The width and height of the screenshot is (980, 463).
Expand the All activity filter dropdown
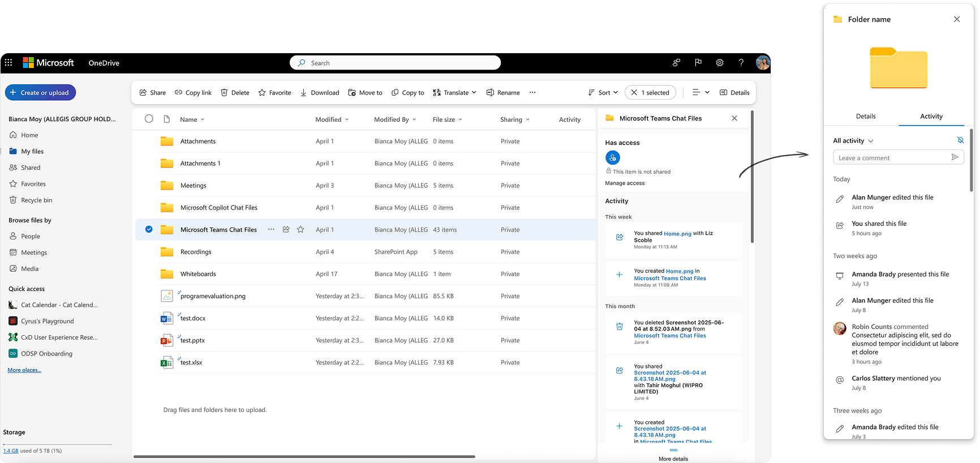point(853,141)
